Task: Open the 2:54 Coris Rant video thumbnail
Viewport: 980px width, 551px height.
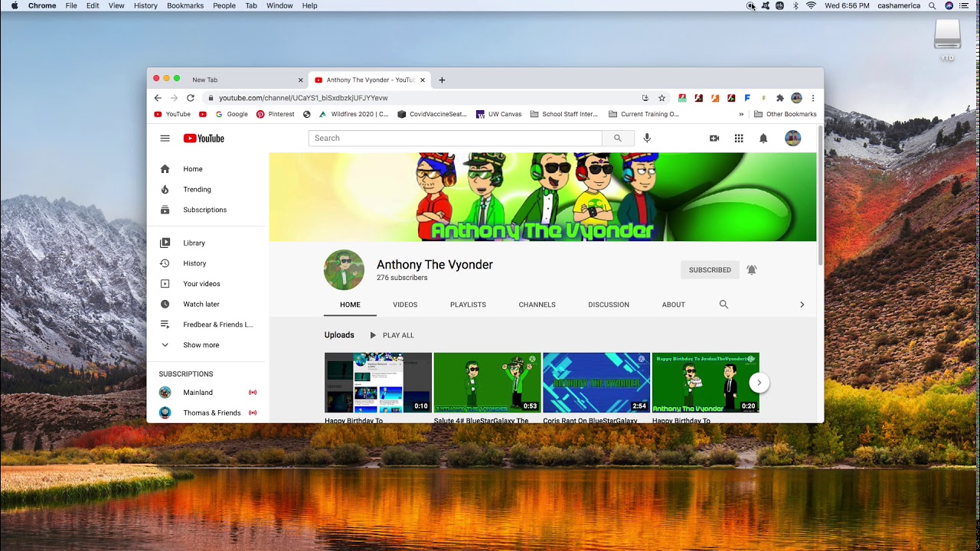Action: coord(596,383)
